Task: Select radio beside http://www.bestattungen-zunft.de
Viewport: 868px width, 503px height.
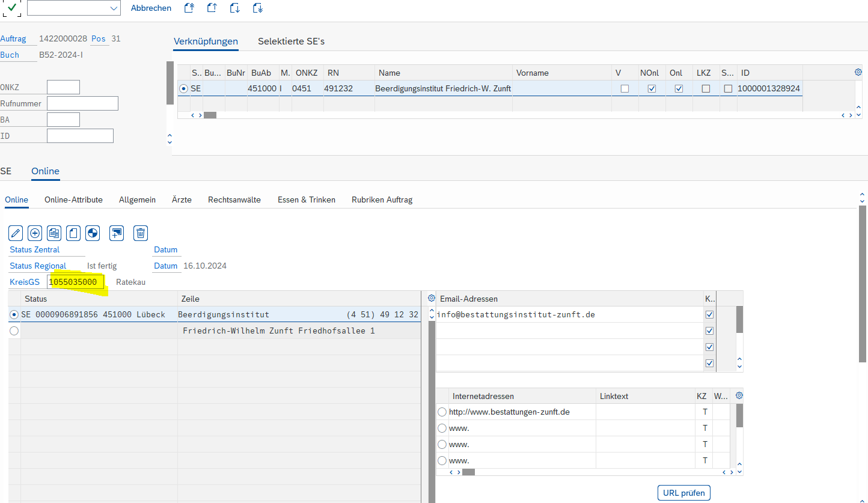Action: point(442,412)
